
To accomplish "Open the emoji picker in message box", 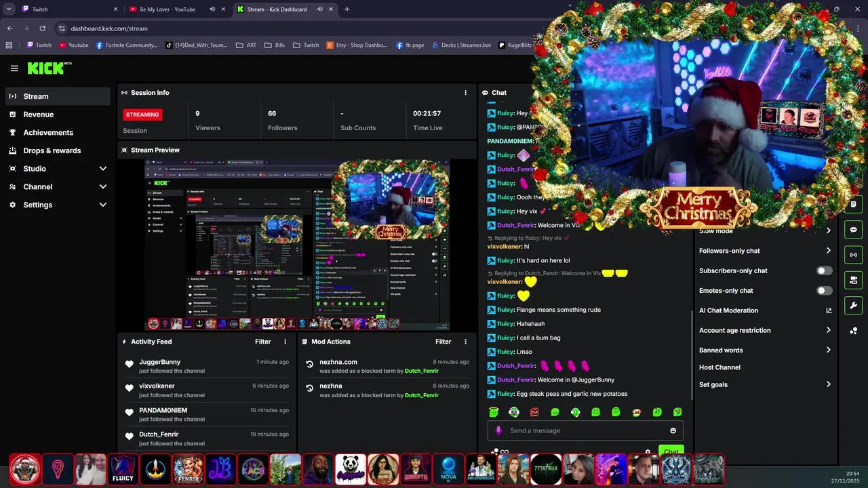I will (673, 430).
